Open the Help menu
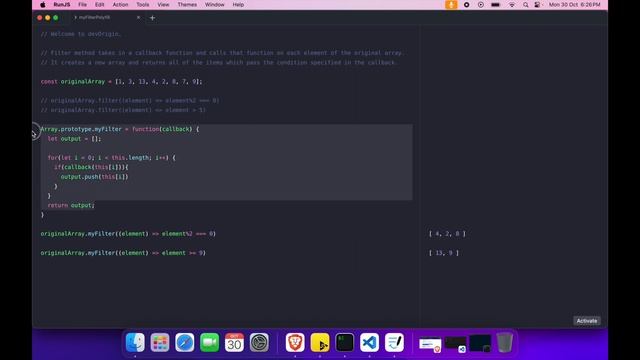This screenshot has width=640, height=360. 238,5
